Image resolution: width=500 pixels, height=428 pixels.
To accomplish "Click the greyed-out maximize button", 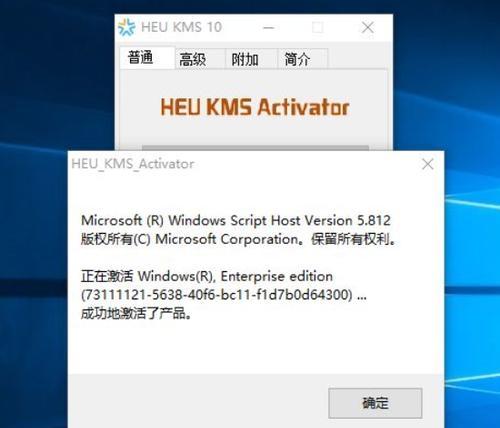I will click(x=317, y=28).
